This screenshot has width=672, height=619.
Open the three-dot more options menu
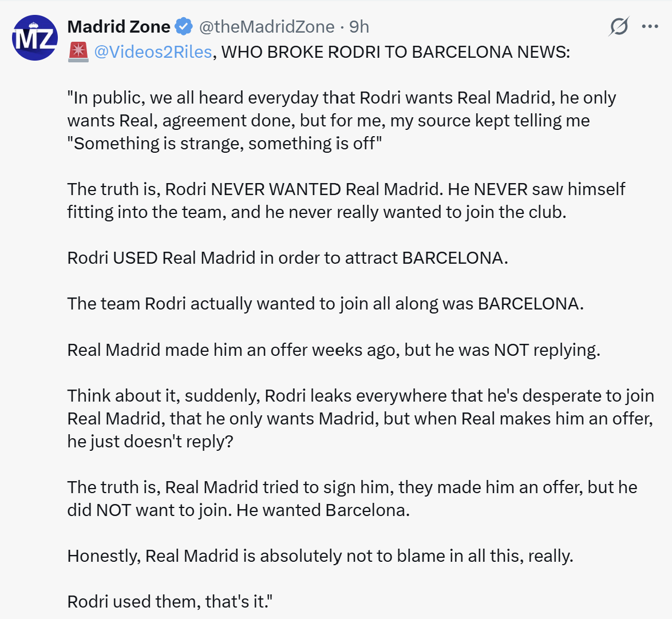point(650,26)
